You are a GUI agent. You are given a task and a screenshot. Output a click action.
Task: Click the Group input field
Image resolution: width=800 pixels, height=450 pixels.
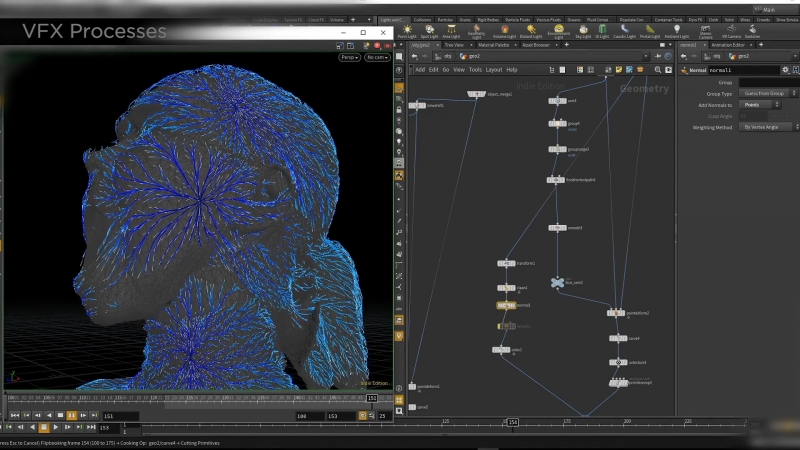click(x=767, y=82)
